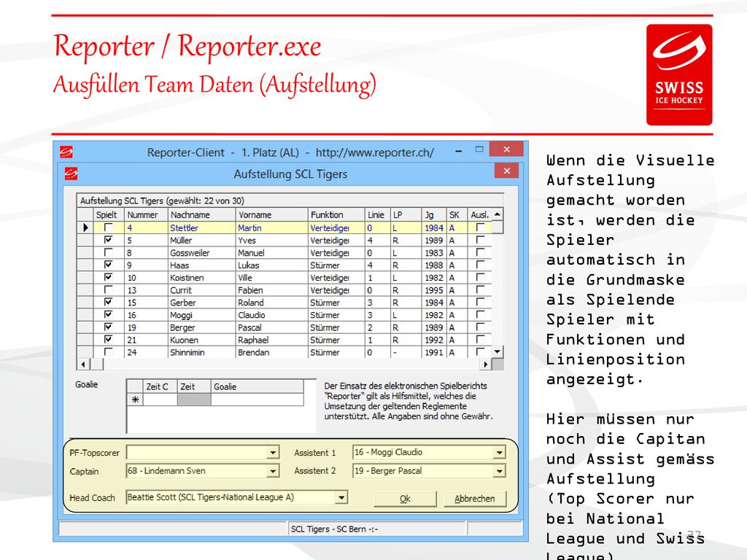Click the empty Goalie cell in goalie table

(x=258, y=400)
